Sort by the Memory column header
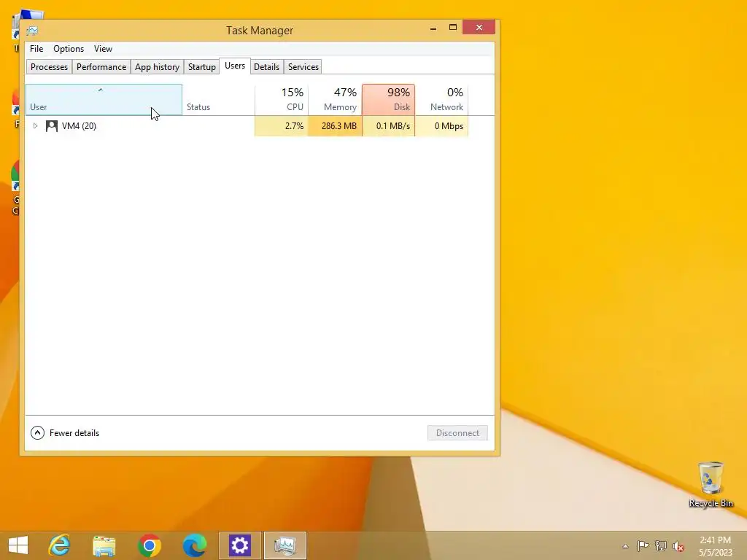The width and height of the screenshot is (747, 560). 335,99
